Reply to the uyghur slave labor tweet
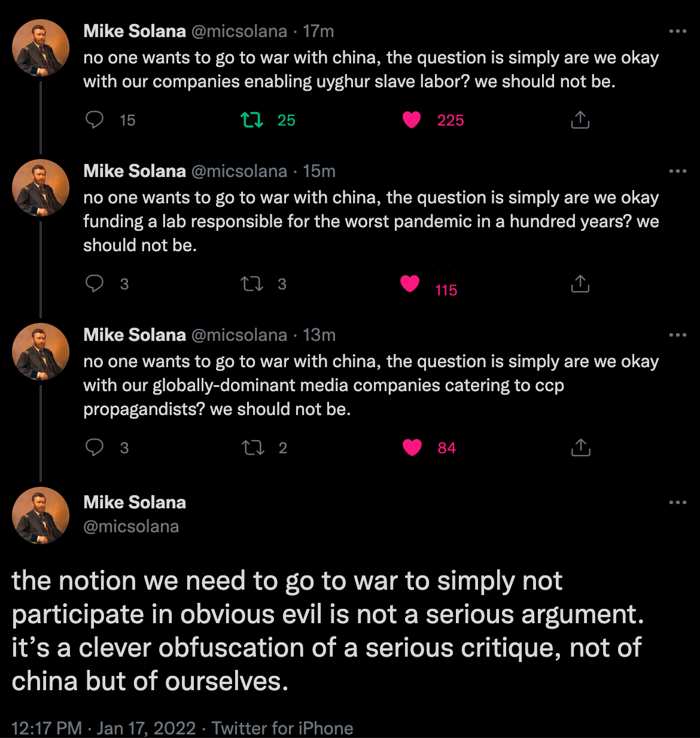 tap(95, 120)
